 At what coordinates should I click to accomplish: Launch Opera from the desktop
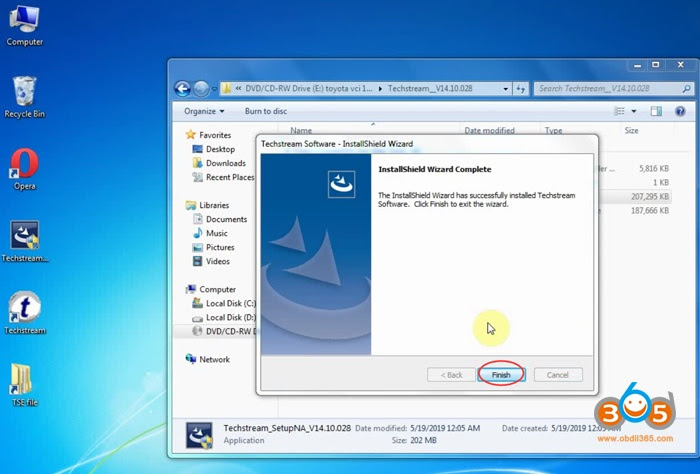pos(25,169)
